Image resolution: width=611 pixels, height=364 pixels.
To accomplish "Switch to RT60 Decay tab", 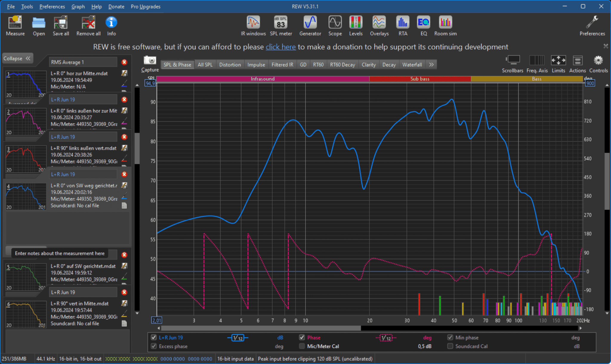I will (342, 64).
